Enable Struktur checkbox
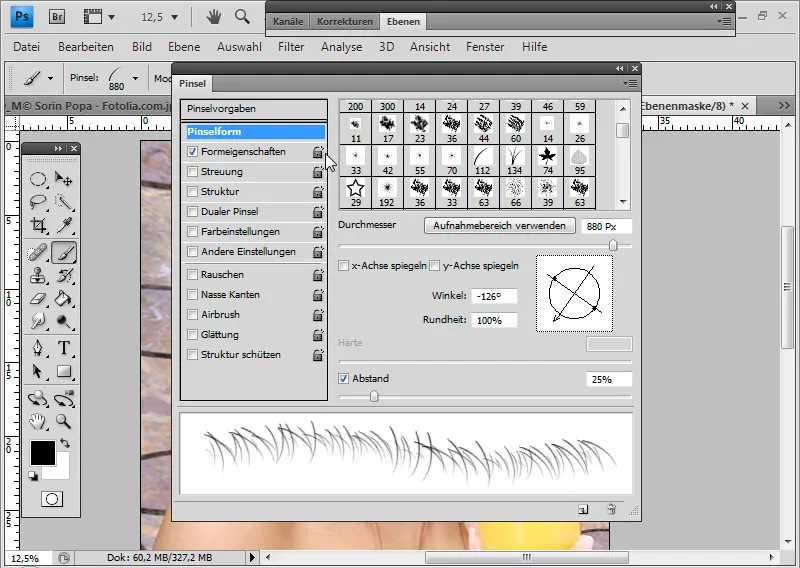800x568 pixels. 192,191
